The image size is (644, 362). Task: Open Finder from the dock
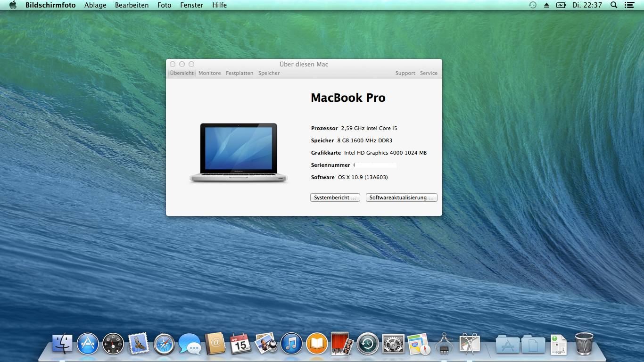point(62,344)
